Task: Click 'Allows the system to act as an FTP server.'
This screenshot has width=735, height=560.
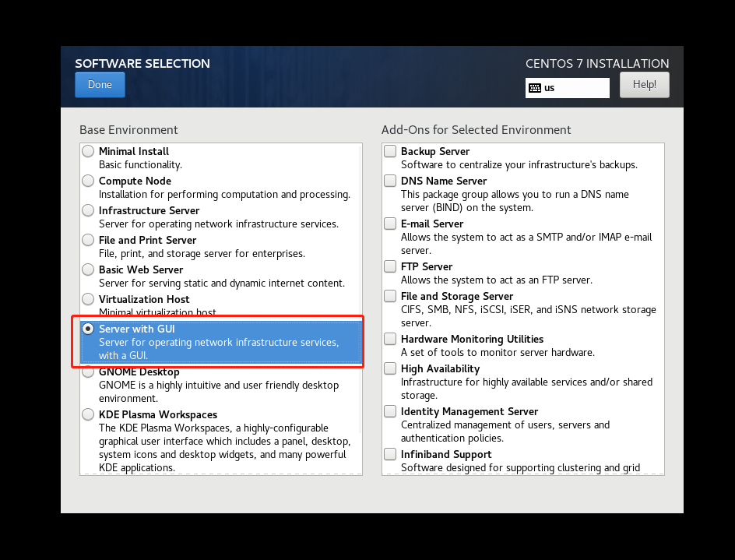Action: [497, 280]
